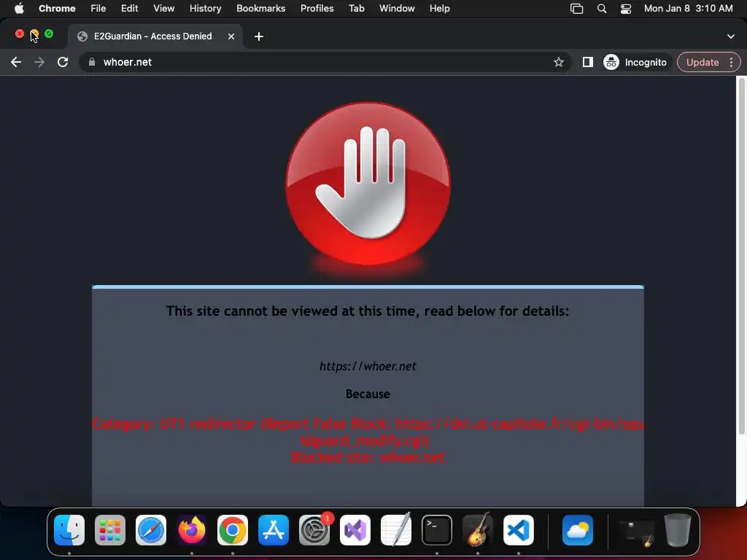Screen dimensions: 747x560
Task: Open Finder from the Dock
Action: pos(69,530)
